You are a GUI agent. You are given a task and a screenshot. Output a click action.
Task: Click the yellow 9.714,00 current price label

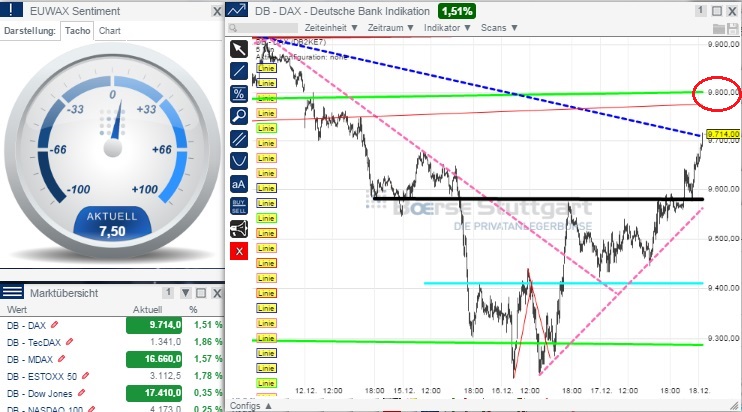[723, 134]
